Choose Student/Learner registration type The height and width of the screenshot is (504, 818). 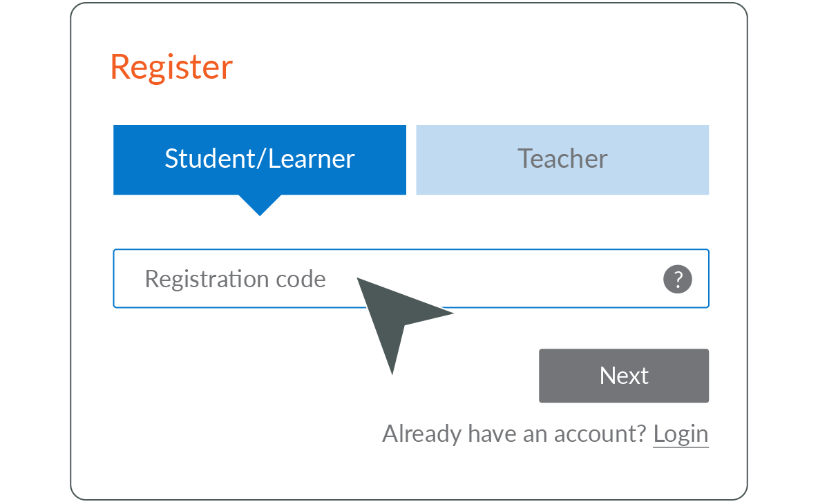pyautogui.click(x=260, y=159)
